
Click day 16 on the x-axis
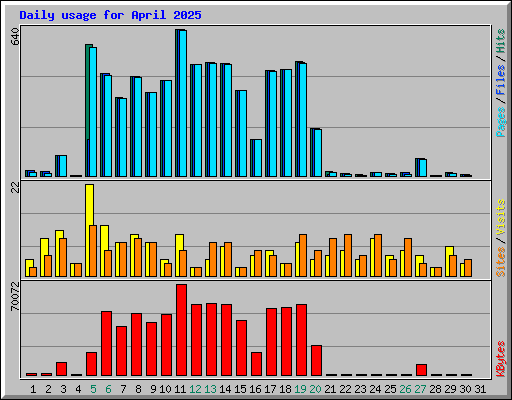tap(255, 389)
